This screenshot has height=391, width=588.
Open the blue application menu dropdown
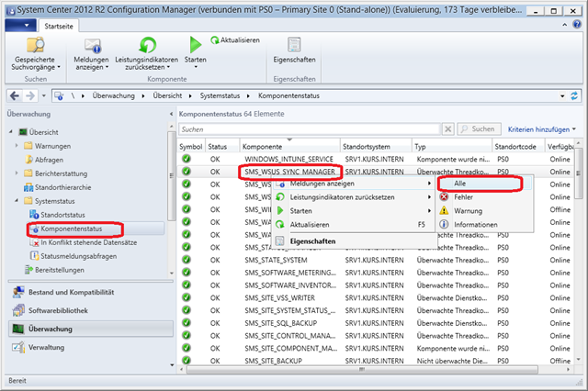[20, 26]
